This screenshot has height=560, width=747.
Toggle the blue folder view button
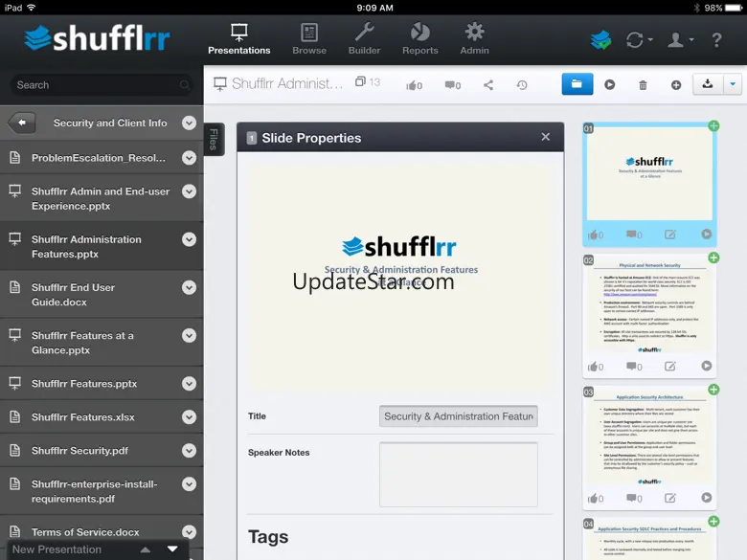point(577,84)
